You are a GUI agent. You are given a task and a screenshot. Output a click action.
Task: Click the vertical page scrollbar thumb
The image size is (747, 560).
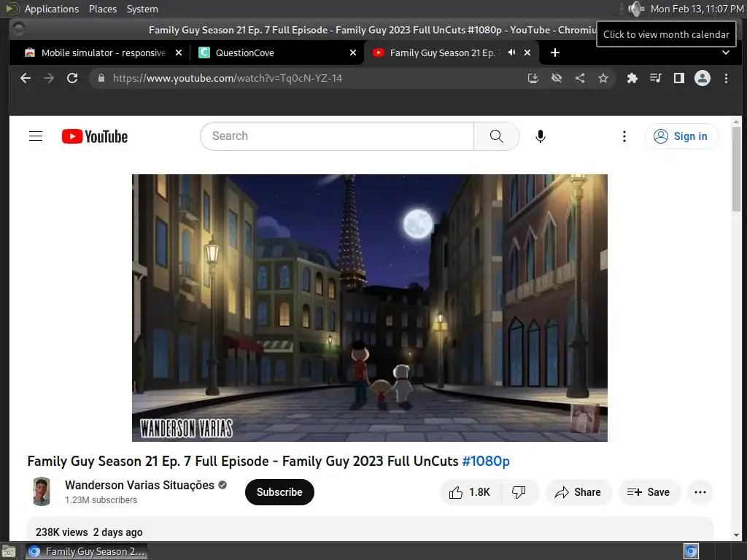click(x=737, y=169)
